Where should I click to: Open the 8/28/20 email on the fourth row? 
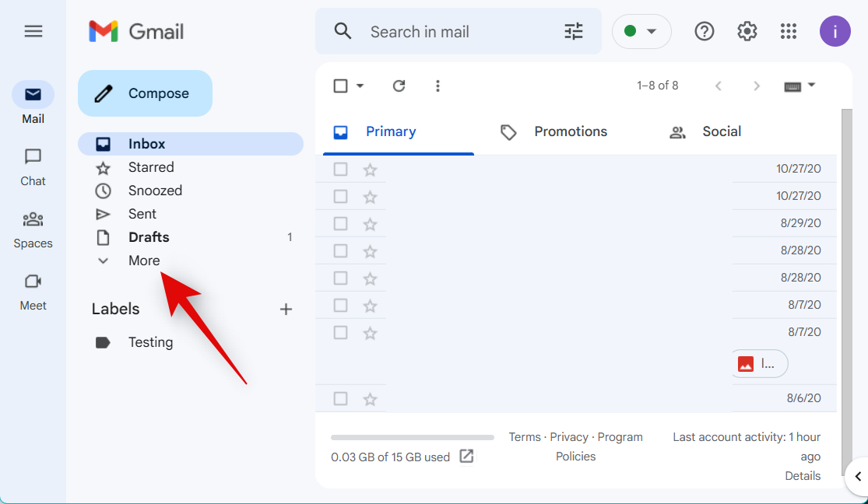pos(576,250)
